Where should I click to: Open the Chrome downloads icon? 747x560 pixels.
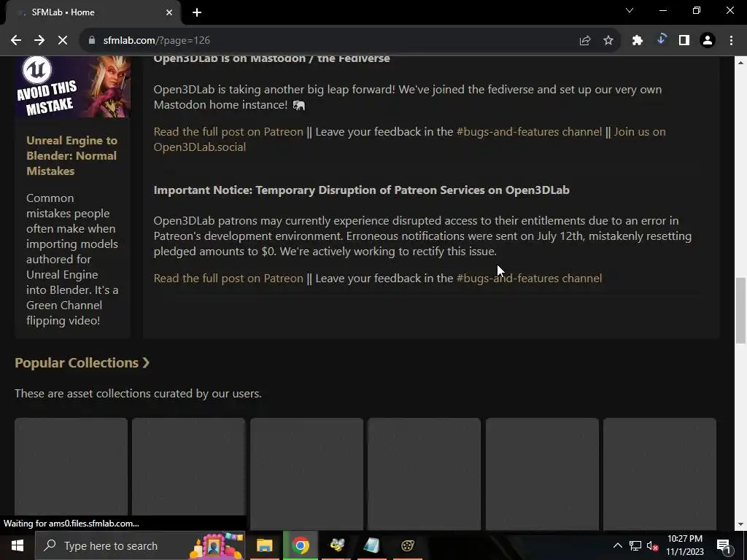(661, 41)
